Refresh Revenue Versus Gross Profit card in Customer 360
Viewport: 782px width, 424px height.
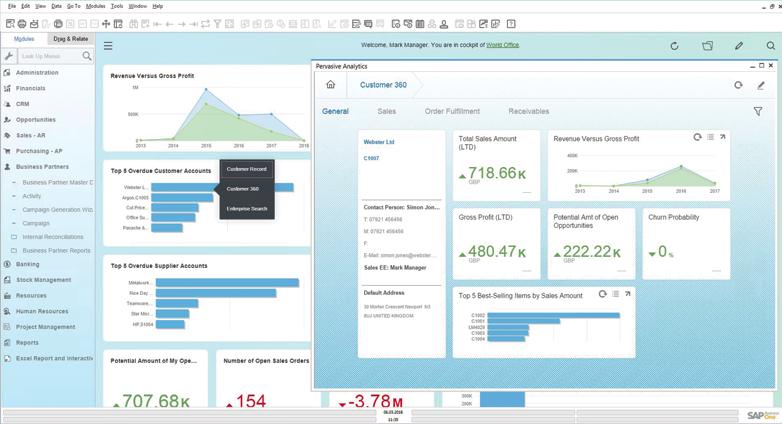(x=697, y=137)
